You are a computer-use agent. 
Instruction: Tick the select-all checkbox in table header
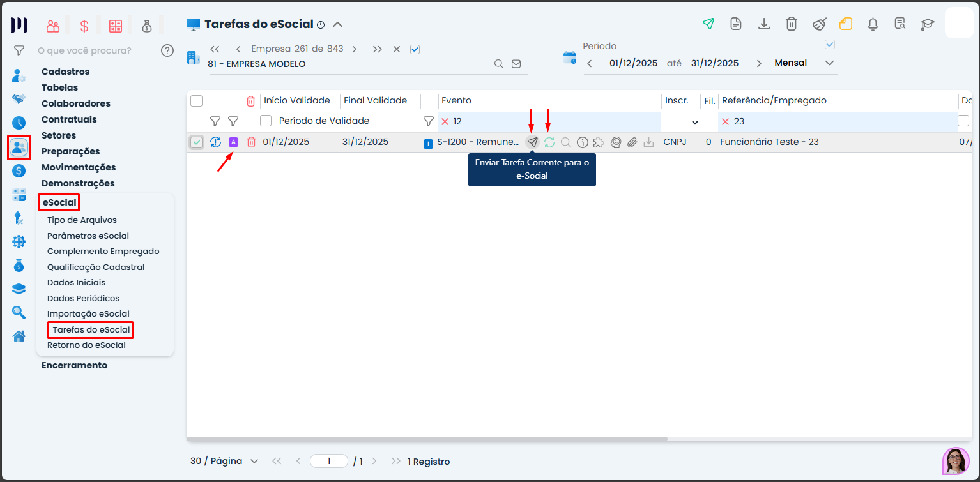tap(197, 101)
